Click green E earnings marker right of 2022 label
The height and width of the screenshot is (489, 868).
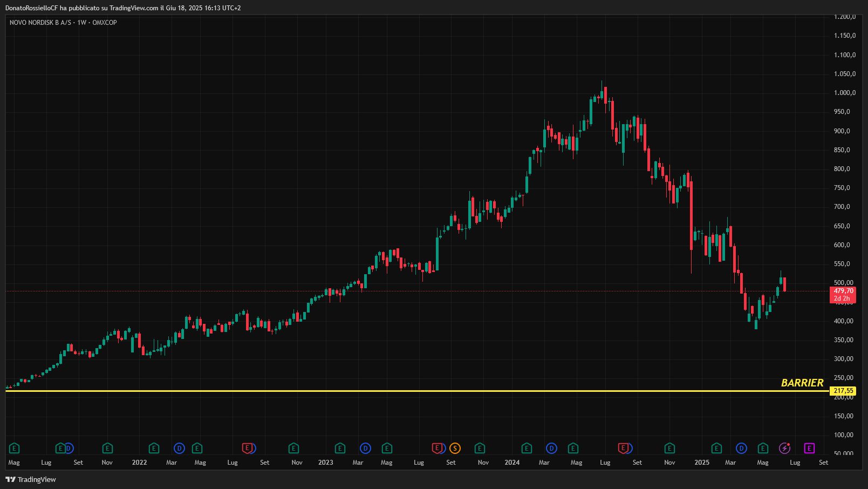click(x=154, y=448)
